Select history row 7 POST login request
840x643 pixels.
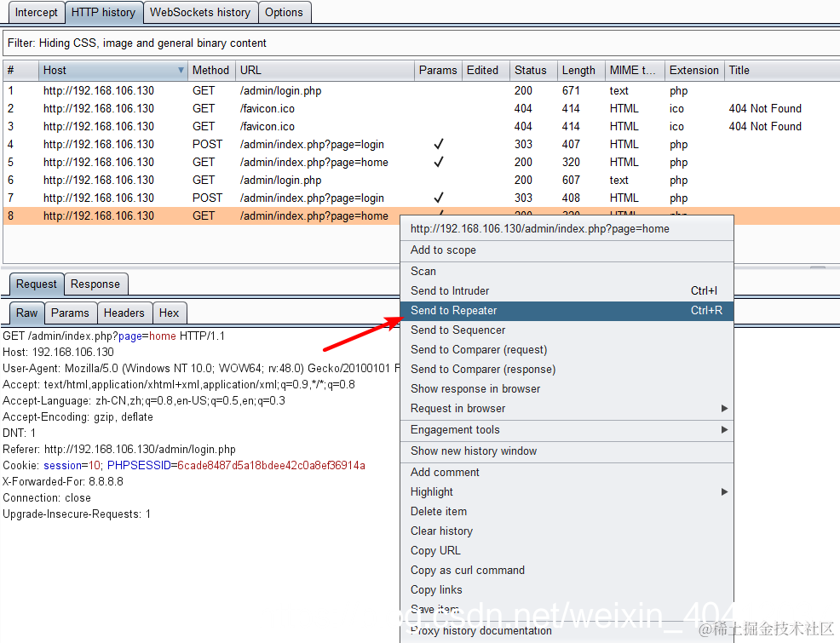421,198
